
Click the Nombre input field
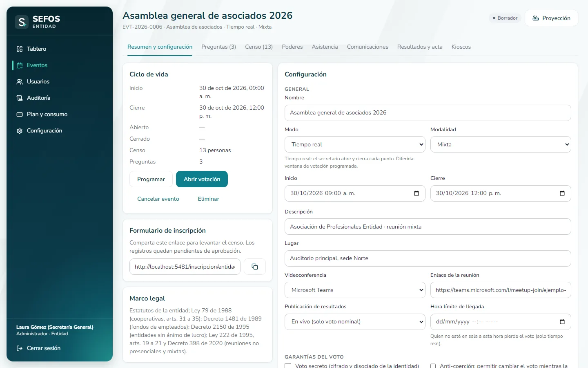(x=428, y=113)
